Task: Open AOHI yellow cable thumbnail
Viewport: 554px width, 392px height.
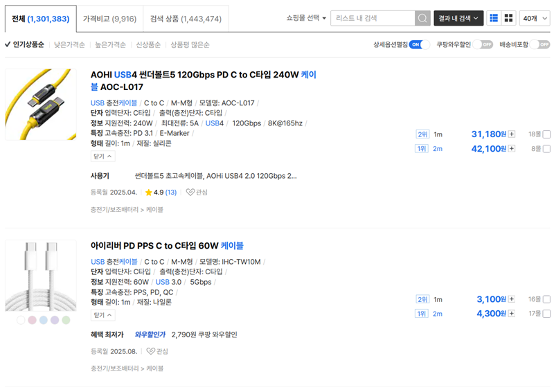Action: click(x=41, y=105)
